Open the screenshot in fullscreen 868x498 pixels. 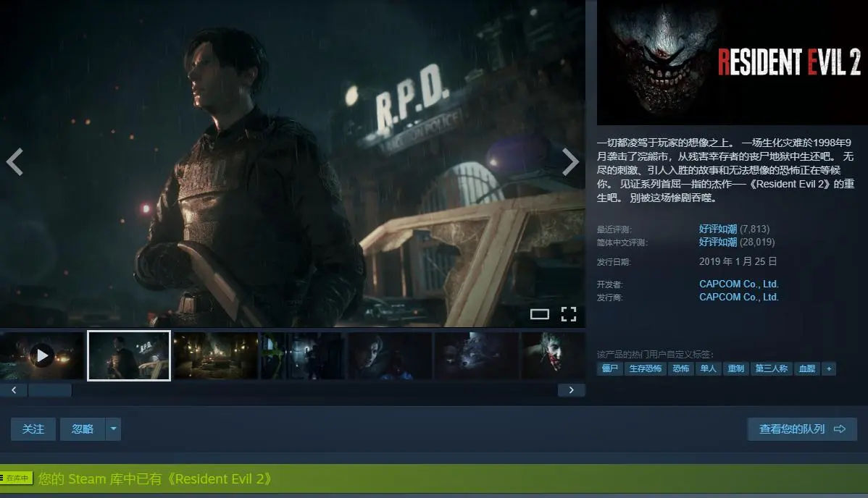569,314
